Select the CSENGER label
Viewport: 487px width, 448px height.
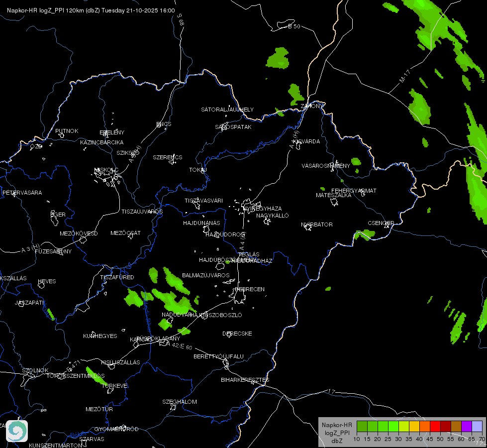(381, 223)
